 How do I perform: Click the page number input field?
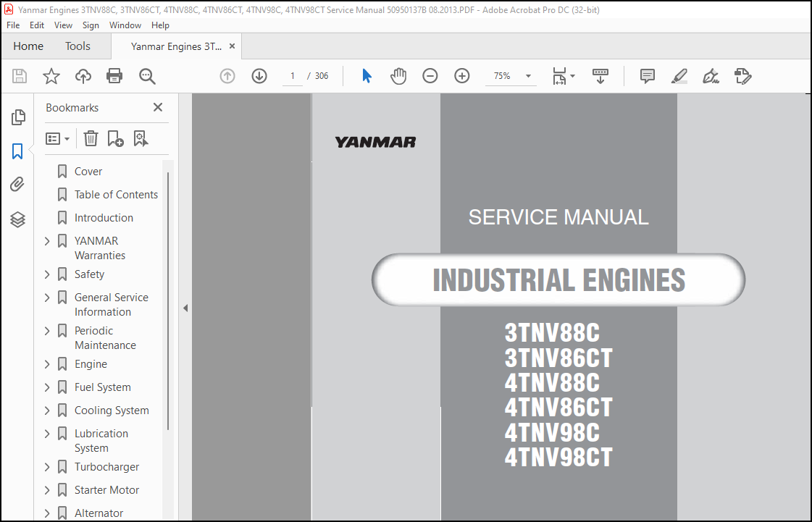point(293,76)
